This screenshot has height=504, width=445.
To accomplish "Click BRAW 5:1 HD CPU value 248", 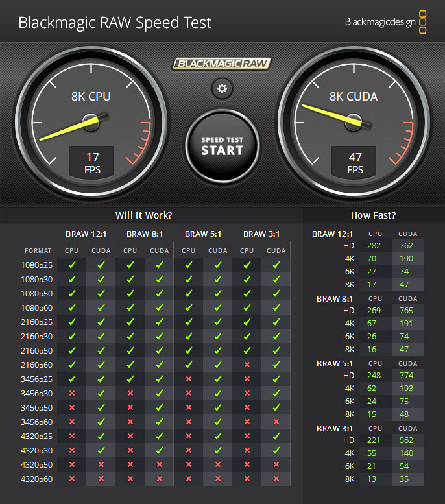I will (374, 375).
